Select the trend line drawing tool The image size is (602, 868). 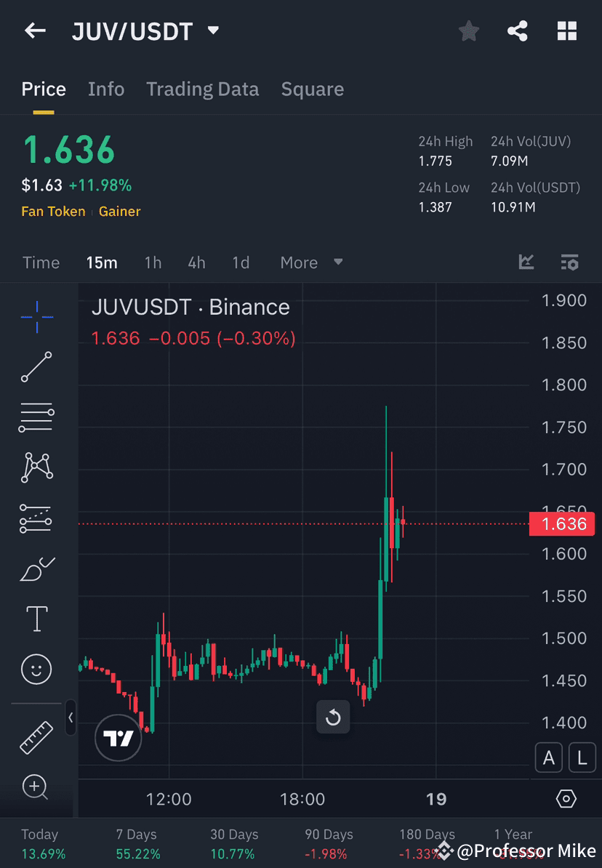(36, 368)
